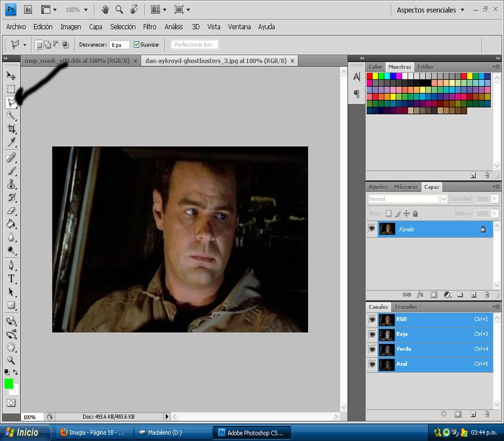This screenshot has width=504, height=441.
Task: Select the Eyedropper tool
Action: 11,142
